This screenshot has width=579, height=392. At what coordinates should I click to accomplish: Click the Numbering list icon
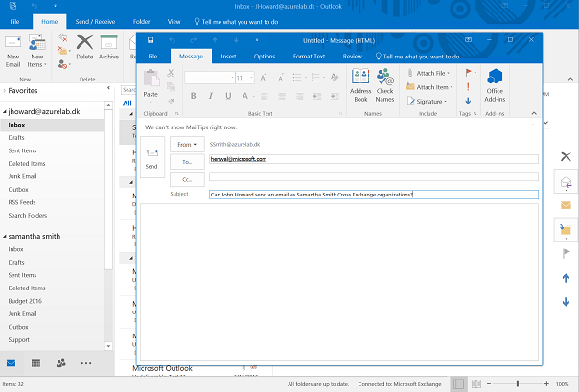(317, 78)
